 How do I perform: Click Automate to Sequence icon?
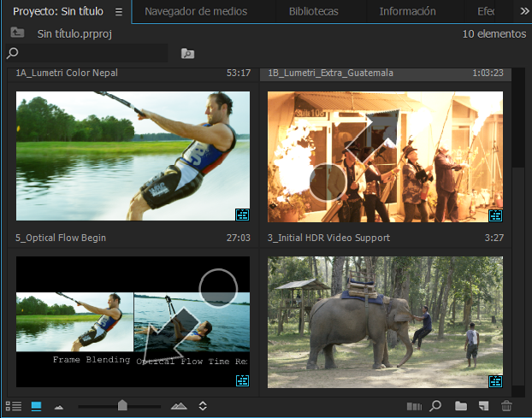pos(414,406)
